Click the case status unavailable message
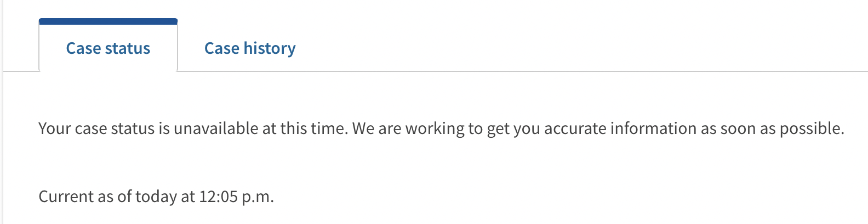 (441, 128)
